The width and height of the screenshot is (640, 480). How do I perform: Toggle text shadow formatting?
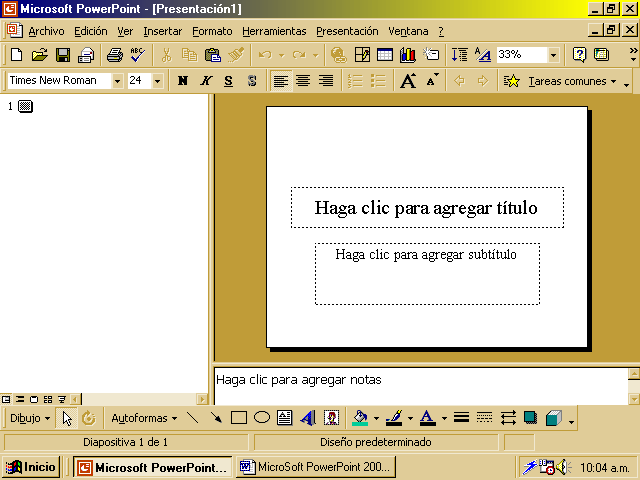[x=252, y=81]
